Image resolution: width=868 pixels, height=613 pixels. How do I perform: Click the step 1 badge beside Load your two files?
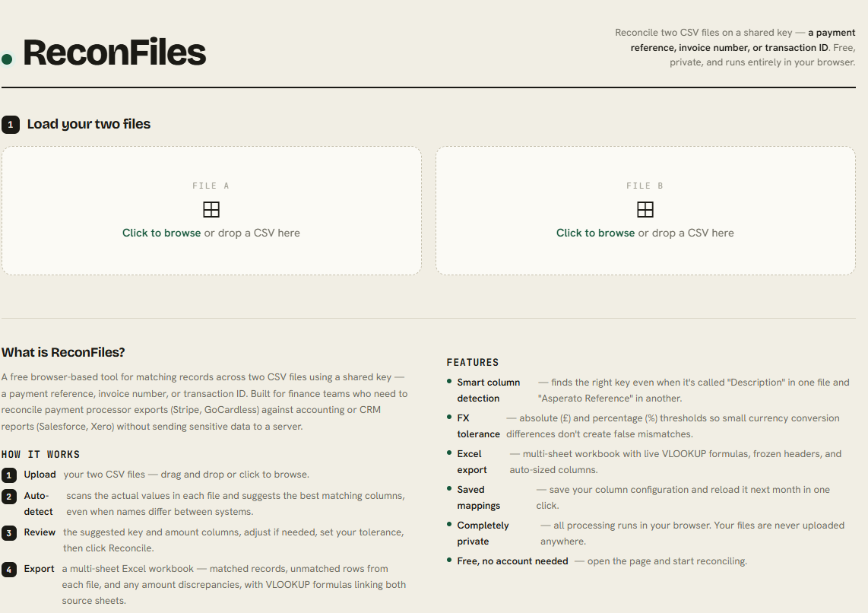click(11, 125)
